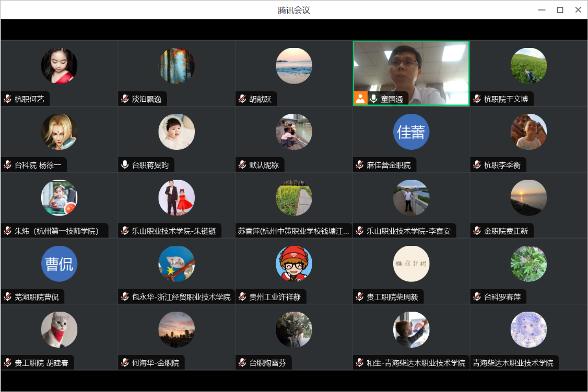Select the 青海柴达木职业技术学院 anime avatar tile
Viewport: 588px width, 392px height.
[528, 330]
